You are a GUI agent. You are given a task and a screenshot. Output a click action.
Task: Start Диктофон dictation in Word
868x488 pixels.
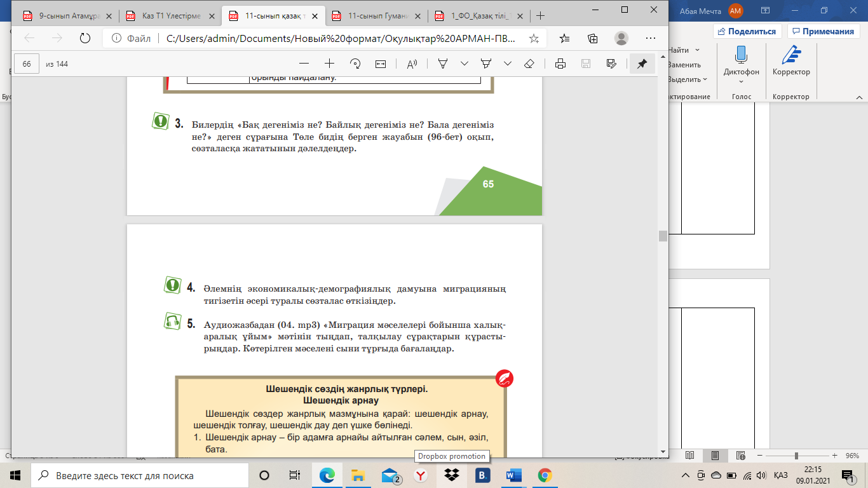741,60
